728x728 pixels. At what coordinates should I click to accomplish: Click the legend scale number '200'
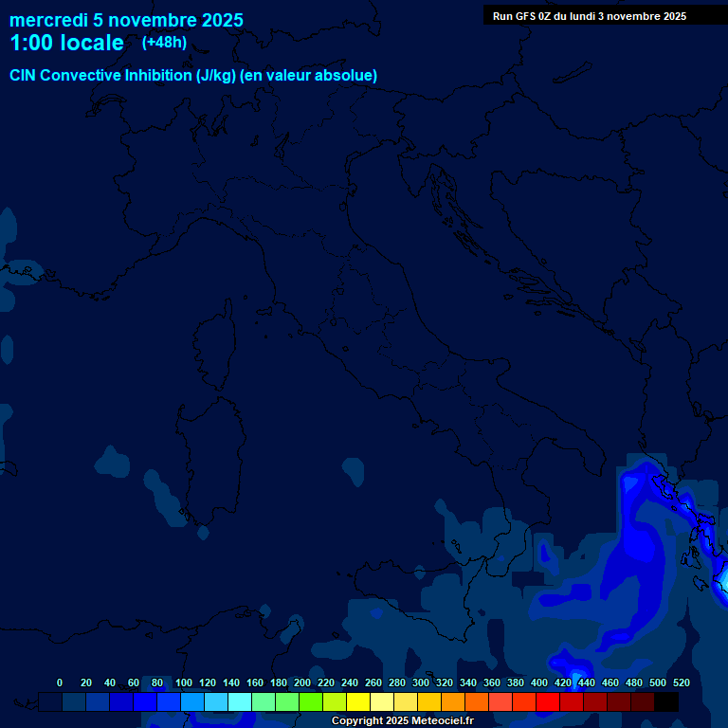(302, 682)
